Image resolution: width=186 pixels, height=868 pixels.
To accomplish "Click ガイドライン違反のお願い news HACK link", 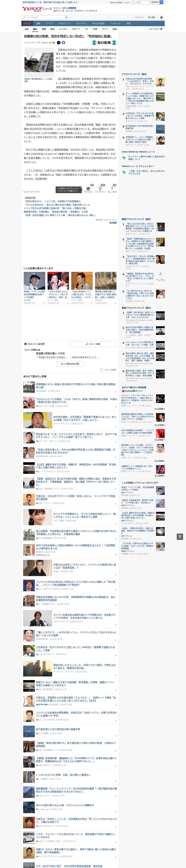I will click(146, 158).
